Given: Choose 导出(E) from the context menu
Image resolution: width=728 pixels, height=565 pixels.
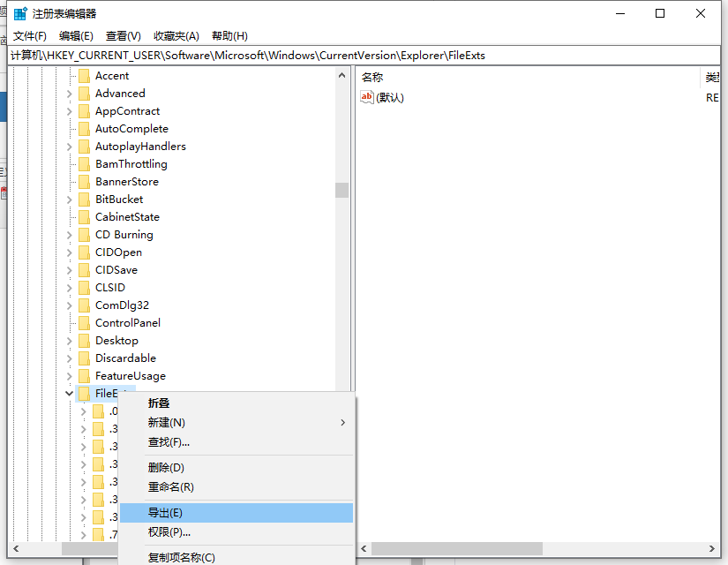Looking at the screenshot, I should [165, 513].
